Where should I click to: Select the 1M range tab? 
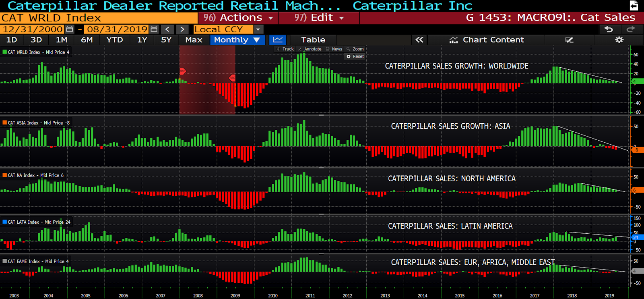pyautogui.click(x=62, y=39)
